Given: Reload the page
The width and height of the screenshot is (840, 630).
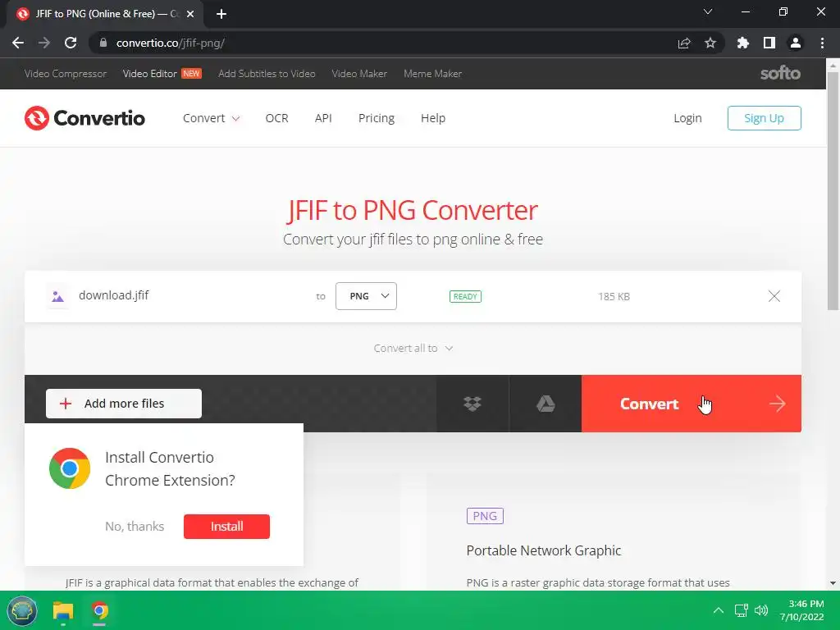Looking at the screenshot, I should pyautogui.click(x=71, y=43).
